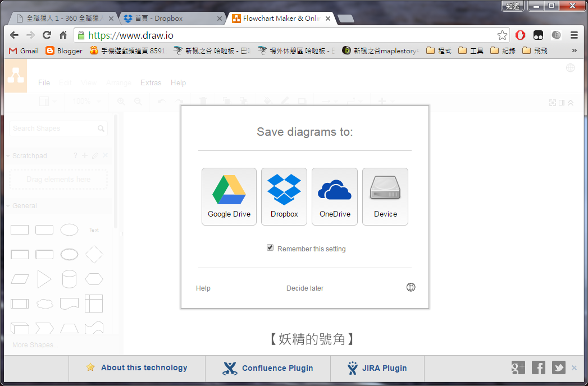Open the Help menu in menu bar

[178, 83]
